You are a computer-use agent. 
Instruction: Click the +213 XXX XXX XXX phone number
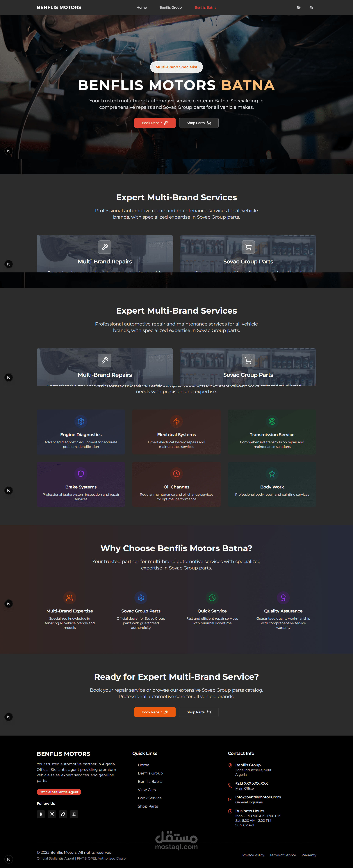[x=252, y=783]
